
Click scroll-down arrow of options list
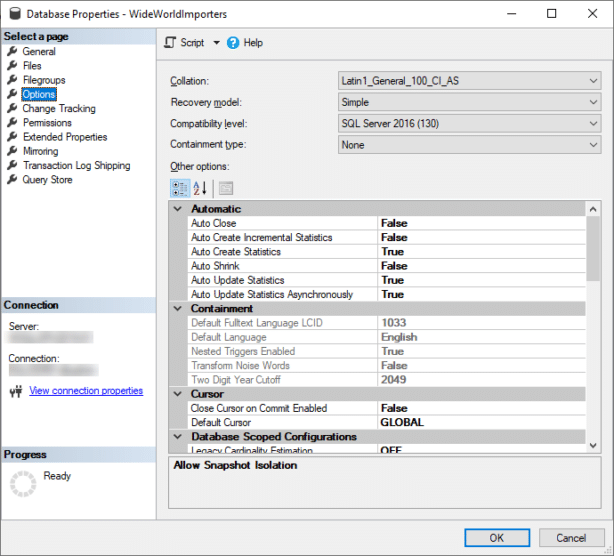(x=593, y=445)
